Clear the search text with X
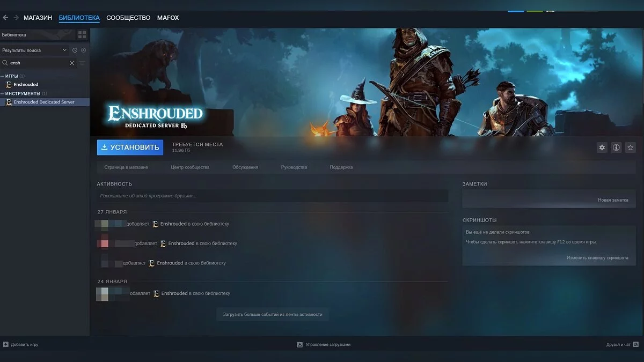 coord(72,63)
